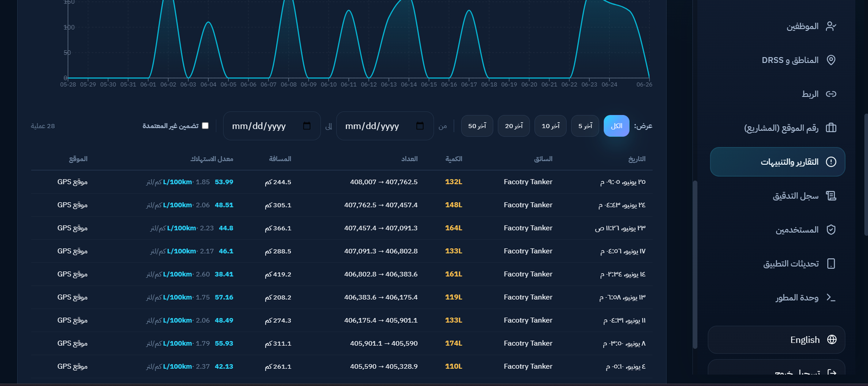Click the 174L quantity cell
The image size is (868, 386).
click(x=454, y=343)
